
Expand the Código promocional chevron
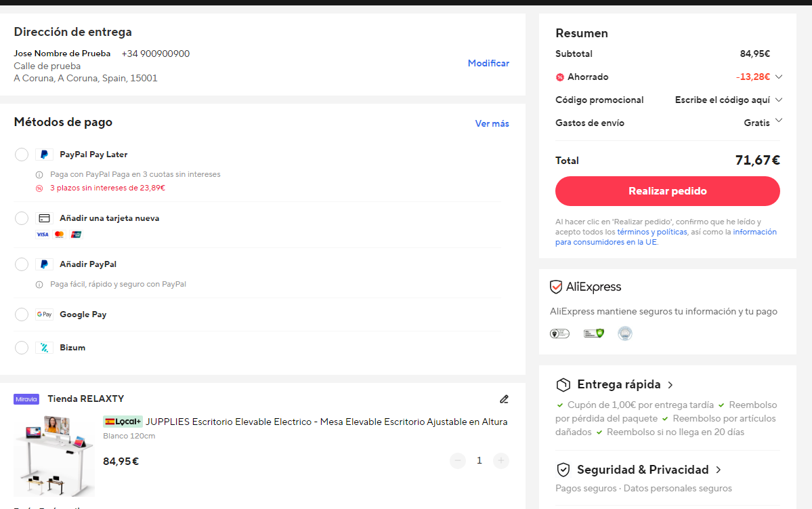tap(778, 100)
